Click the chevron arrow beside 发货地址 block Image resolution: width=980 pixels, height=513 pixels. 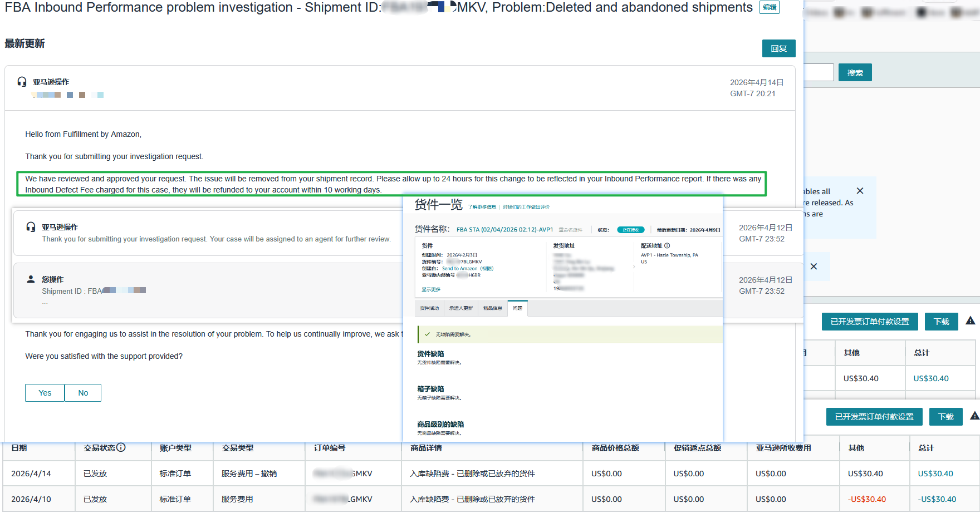[x=634, y=267]
